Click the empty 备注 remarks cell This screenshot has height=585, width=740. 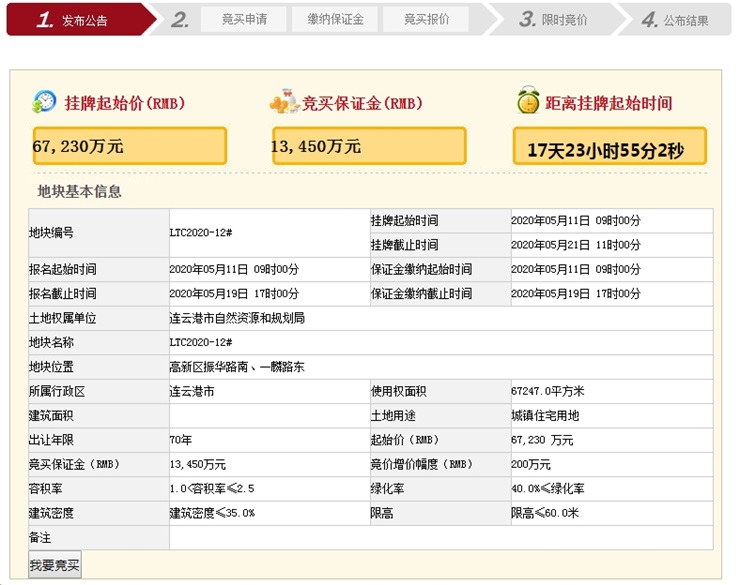[x=440, y=538]
